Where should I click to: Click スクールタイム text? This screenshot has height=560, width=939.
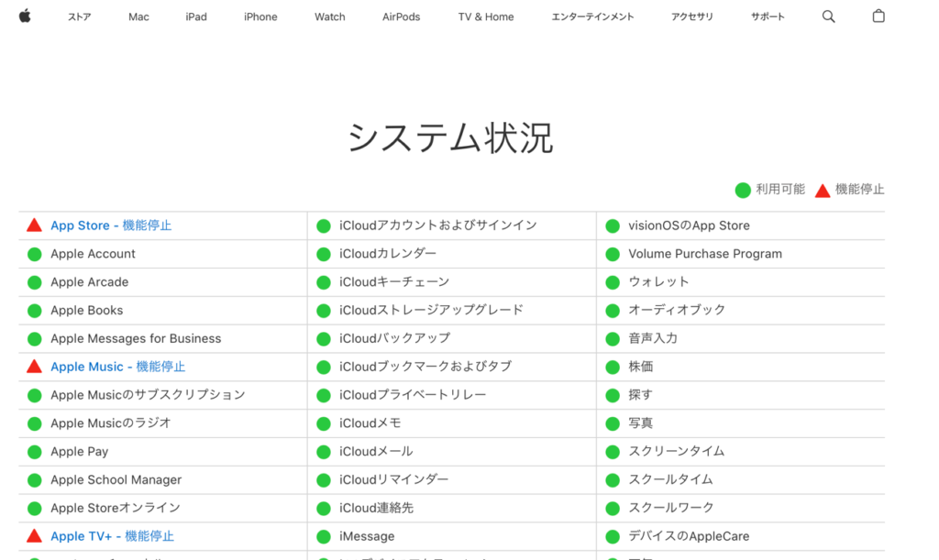(x=670, y=480)
